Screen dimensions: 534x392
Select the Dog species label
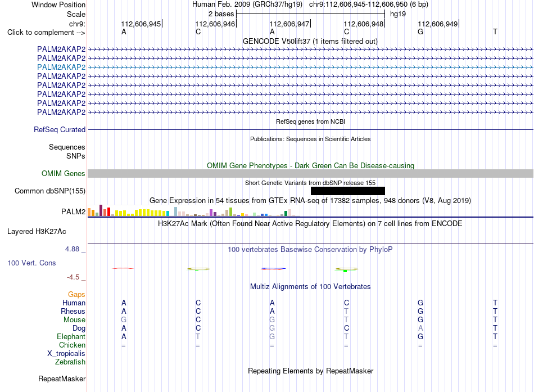pos(79,328)
